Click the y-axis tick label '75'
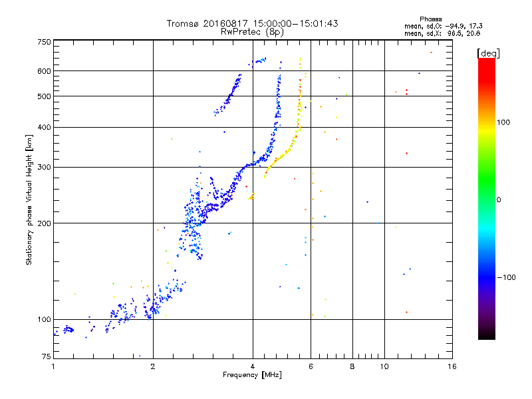The height and width of the screenshot is (399, 532). (47, 356)
